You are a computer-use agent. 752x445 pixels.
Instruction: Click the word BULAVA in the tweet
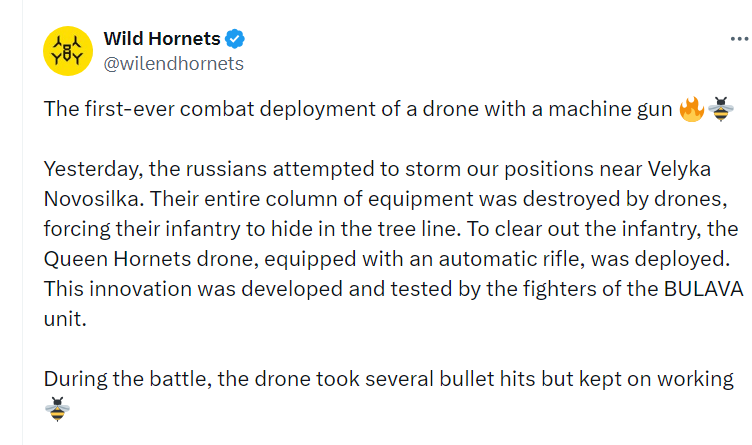pos(704,289)
